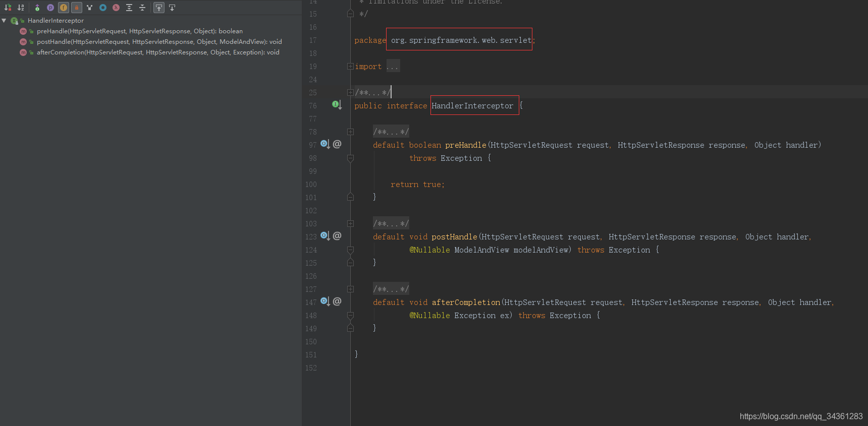Click line number 152 in gutter
868x426 pixels.
coord(311,368)
